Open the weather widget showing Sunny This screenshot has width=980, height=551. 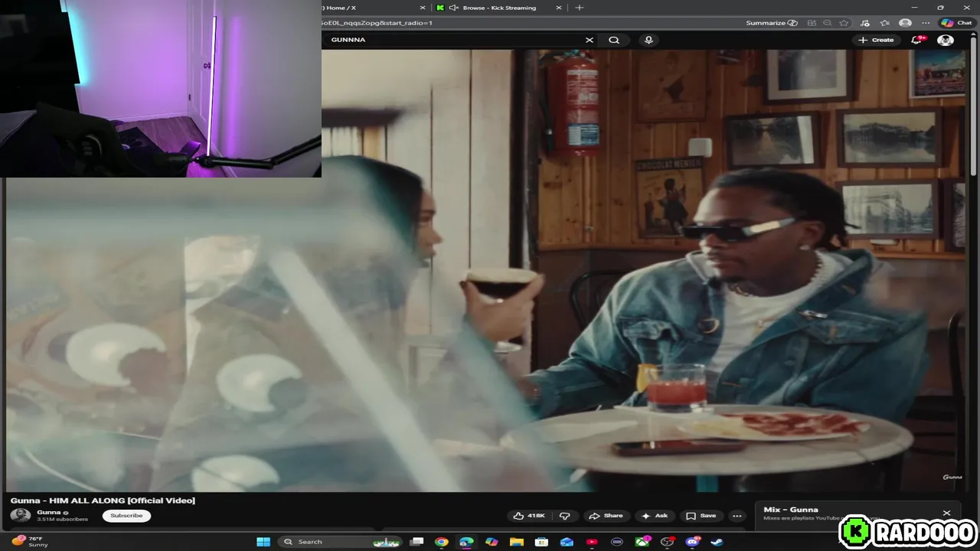[x=31, y=542]
